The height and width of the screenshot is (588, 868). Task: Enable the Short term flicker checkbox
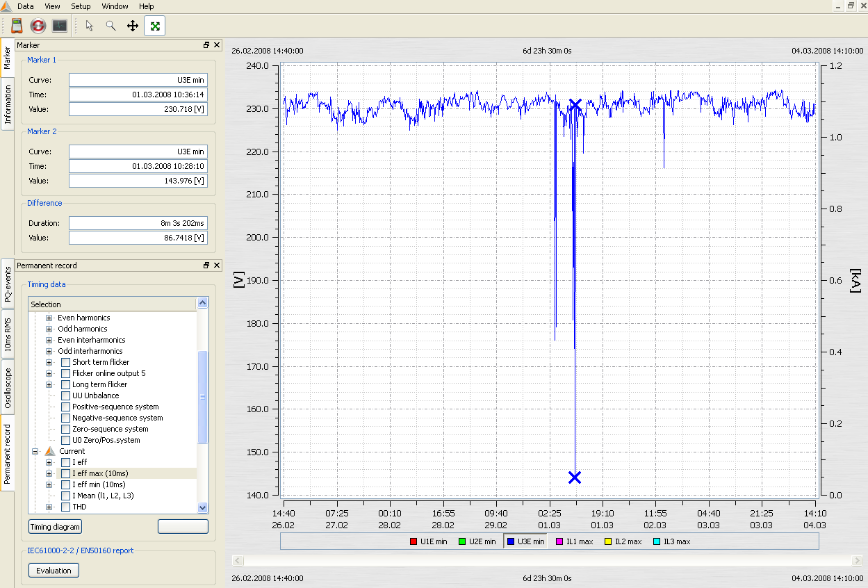pyautogui.click(x=65, y=362)
